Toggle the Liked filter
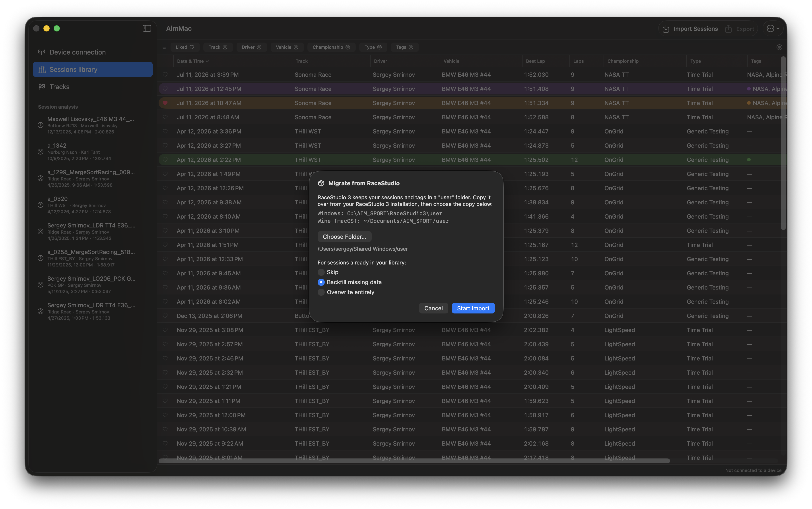Image resolution: width=812 pixels, height=509 pixels. click(185, 47)
